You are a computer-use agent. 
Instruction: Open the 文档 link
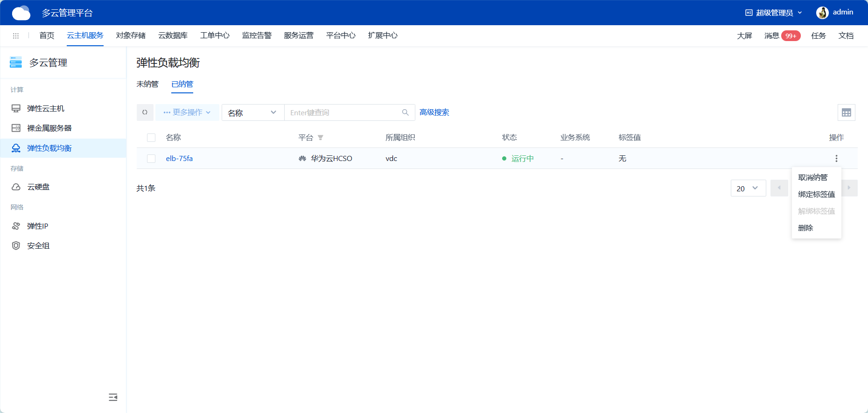tap(846, 36)
